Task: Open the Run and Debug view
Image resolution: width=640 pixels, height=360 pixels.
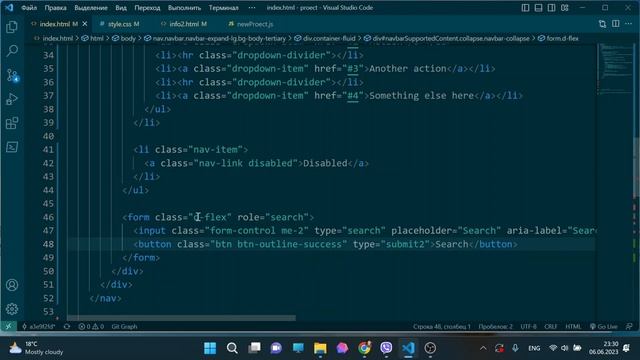Action: 12,99
